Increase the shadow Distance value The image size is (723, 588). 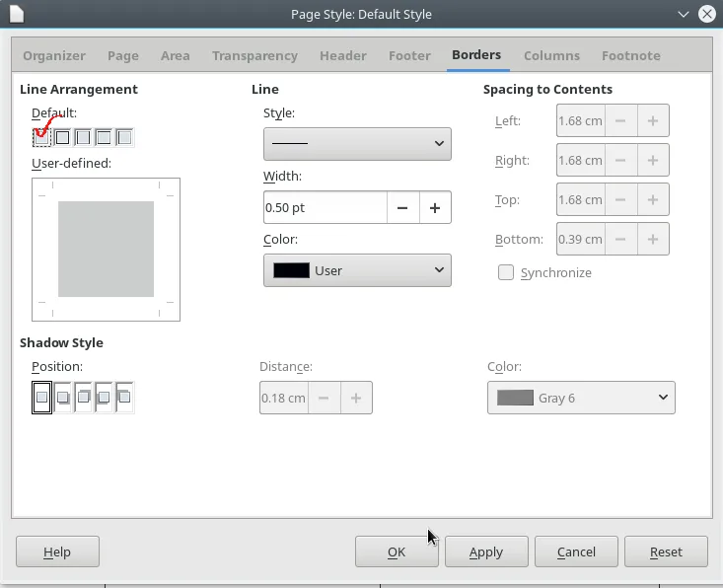point(356,398)
